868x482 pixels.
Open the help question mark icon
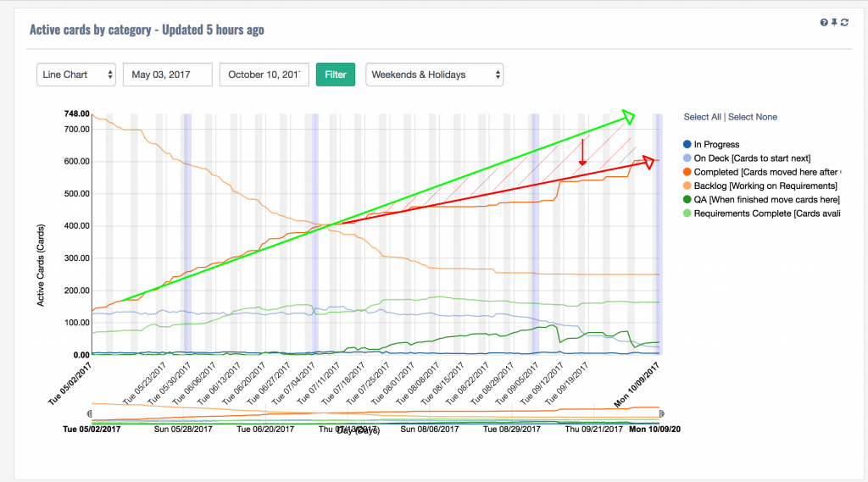[x=824, y=23]
